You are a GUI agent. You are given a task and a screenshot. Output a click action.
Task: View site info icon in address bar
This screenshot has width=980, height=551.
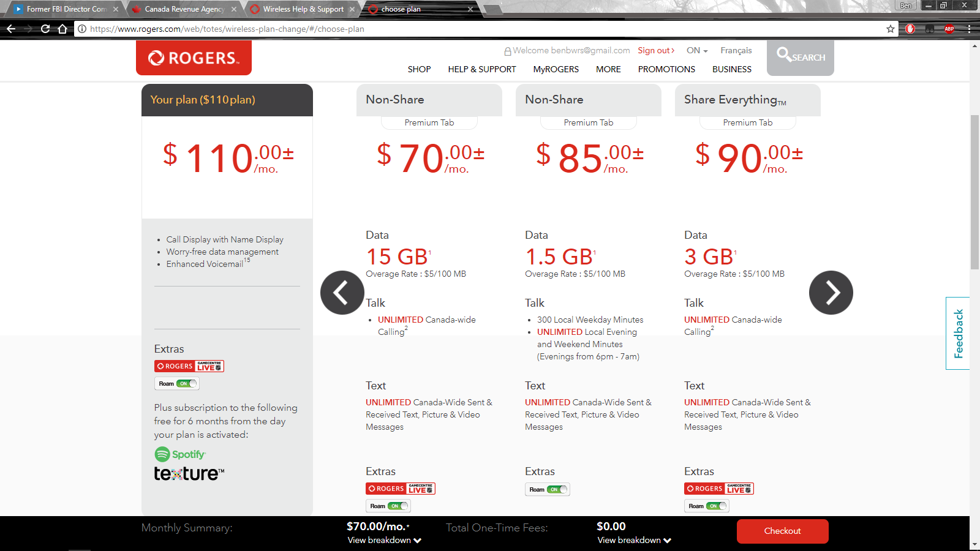(x=82, y=29)
